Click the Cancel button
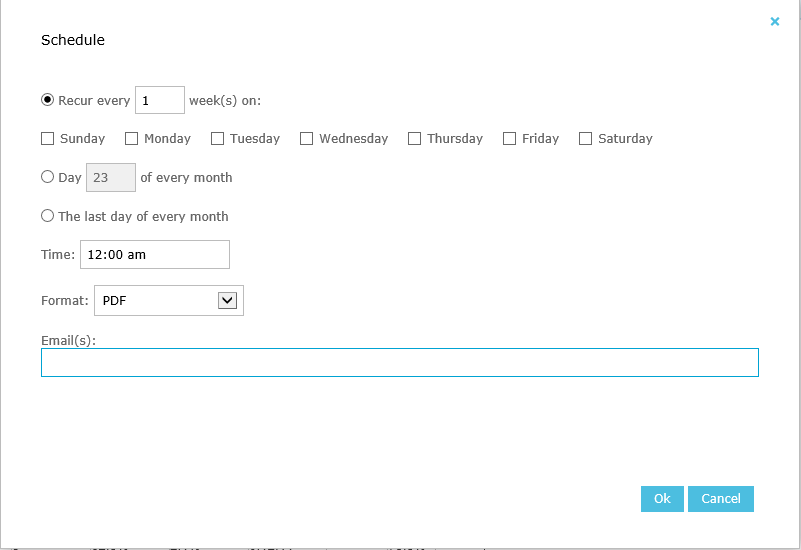This screenshot has width=801, height=550. click(x=720, y=499)
